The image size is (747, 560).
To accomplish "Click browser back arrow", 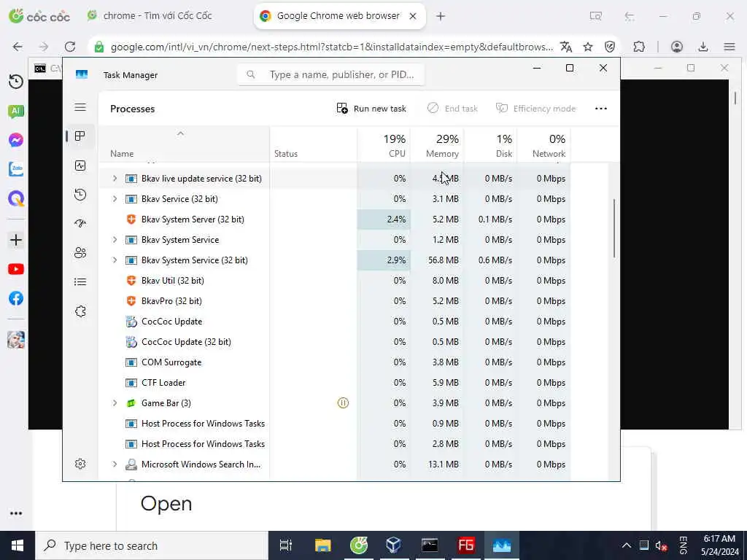I will 18,47.
